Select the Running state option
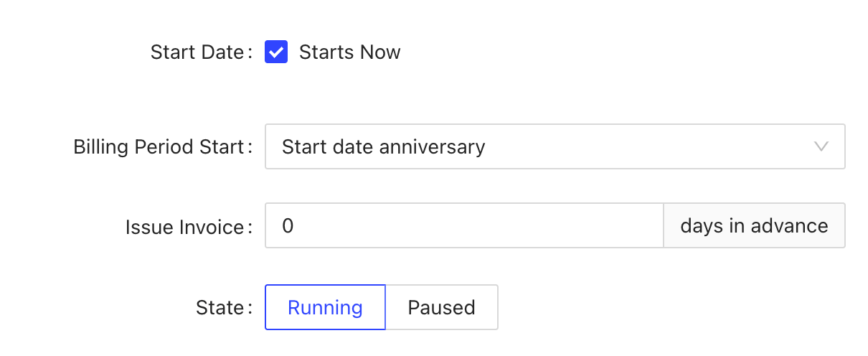868x356 pixels. pyautogui.click(x=325, y=308)
